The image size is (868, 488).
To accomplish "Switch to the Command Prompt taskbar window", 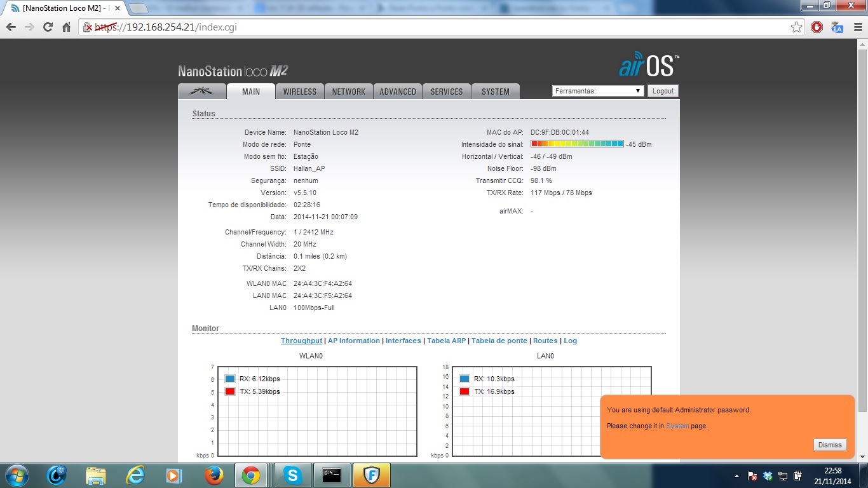I will coord(332,475).
